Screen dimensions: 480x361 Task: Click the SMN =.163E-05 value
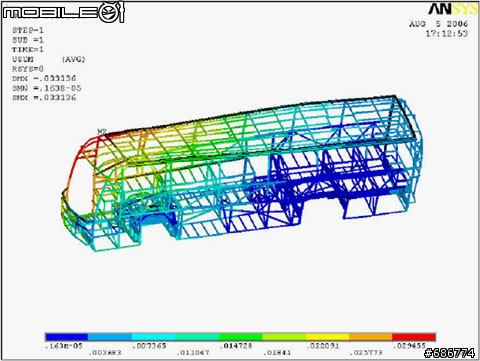[x=47, y=88]
